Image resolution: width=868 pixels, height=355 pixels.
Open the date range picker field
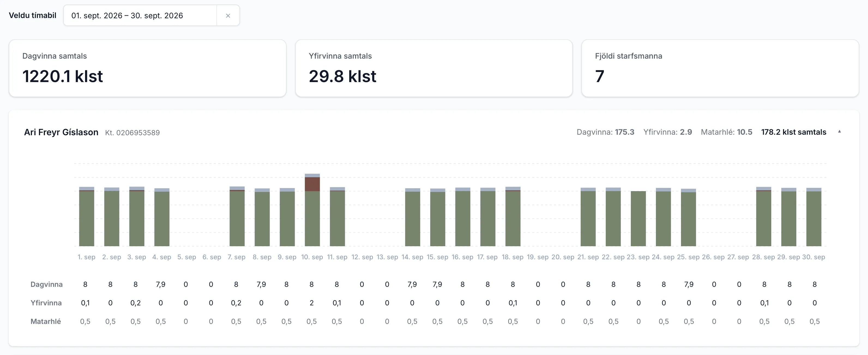[140, 16]
